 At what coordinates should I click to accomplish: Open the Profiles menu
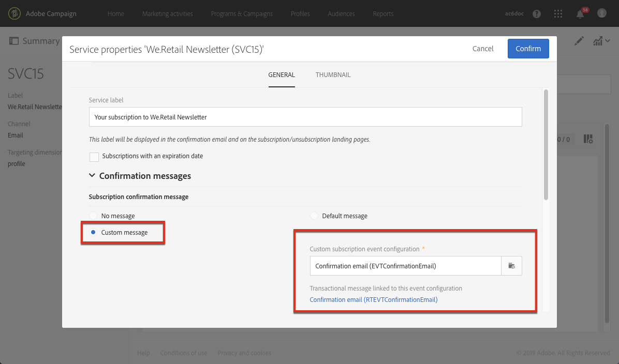[x=300, y=14]
